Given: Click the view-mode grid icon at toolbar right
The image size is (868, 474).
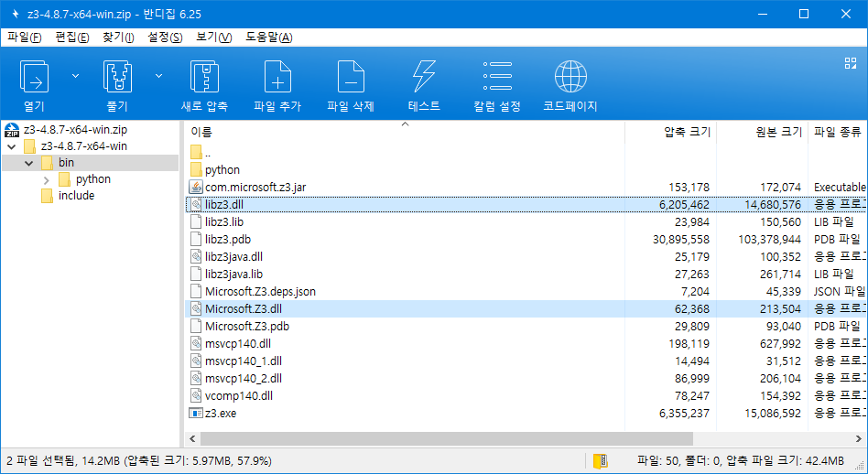Looking at the screenshot, I should click(x=851, y=63).
